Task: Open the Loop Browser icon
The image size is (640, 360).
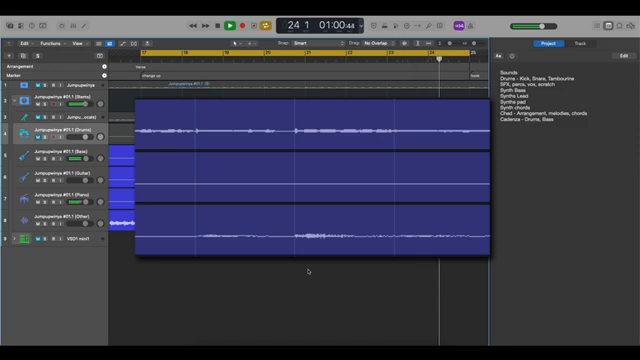Action: [620, 26]
